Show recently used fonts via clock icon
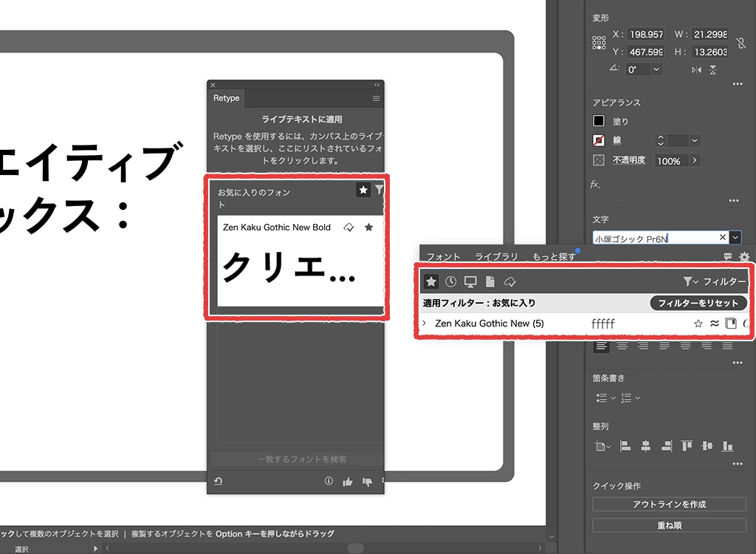Image resolution: width=756 pixels, height=554 pixels. tap(450, 281)
